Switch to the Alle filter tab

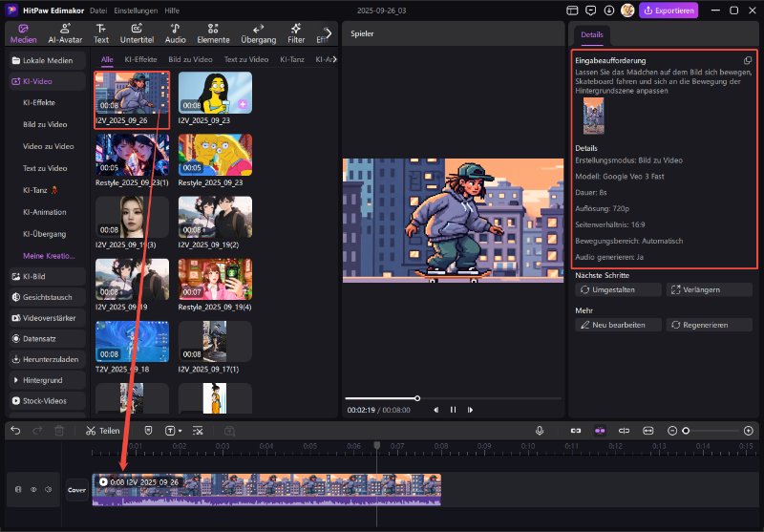tap(107, 59)
